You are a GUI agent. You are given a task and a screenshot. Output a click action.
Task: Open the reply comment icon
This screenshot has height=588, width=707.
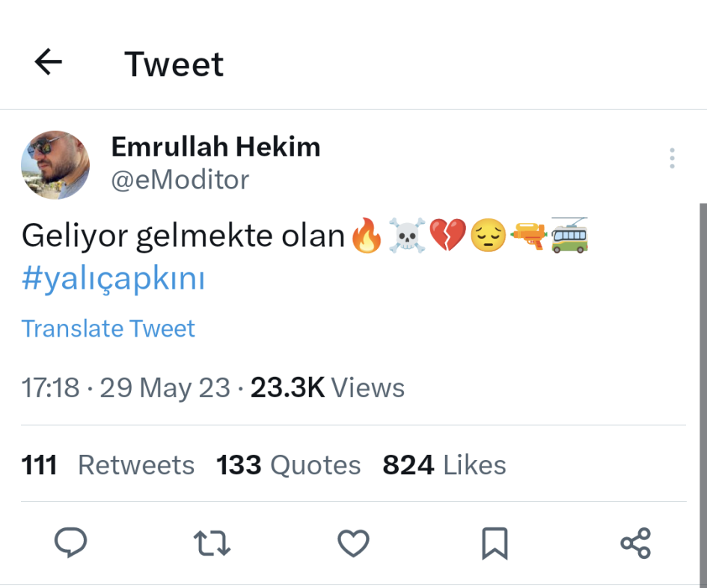point(71,543)
